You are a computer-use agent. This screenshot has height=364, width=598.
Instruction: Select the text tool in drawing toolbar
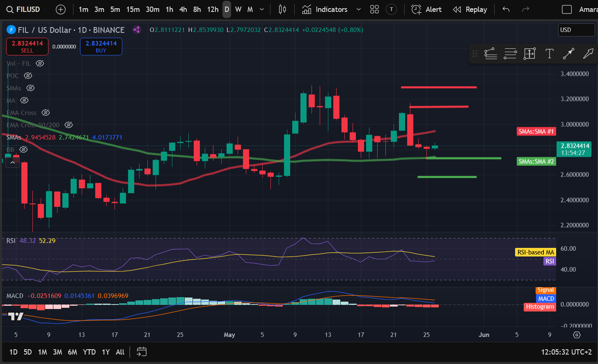(549, 53)
